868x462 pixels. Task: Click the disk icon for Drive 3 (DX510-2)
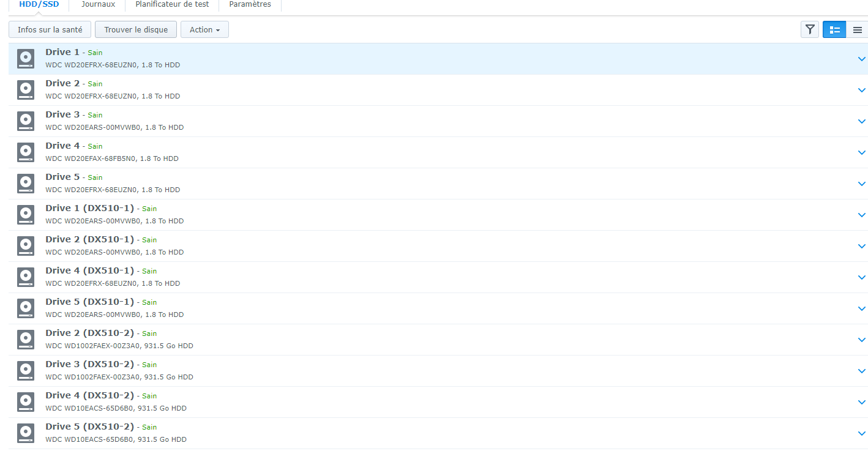26,371
